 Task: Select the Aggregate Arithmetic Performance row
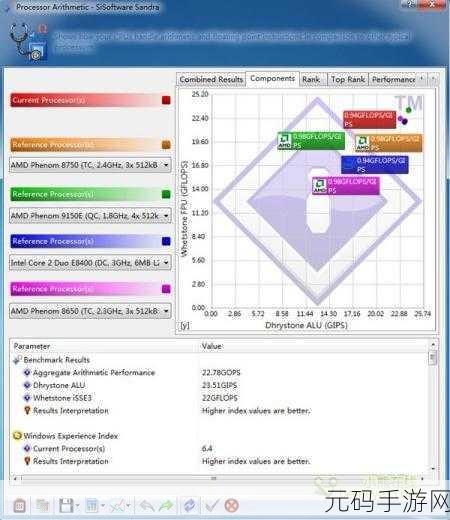tap(94, 373)
